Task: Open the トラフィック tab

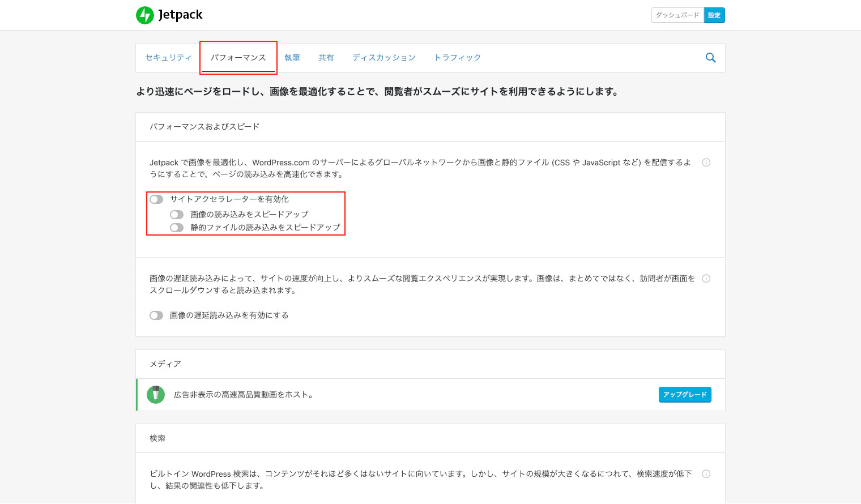Action: (458, 58)
